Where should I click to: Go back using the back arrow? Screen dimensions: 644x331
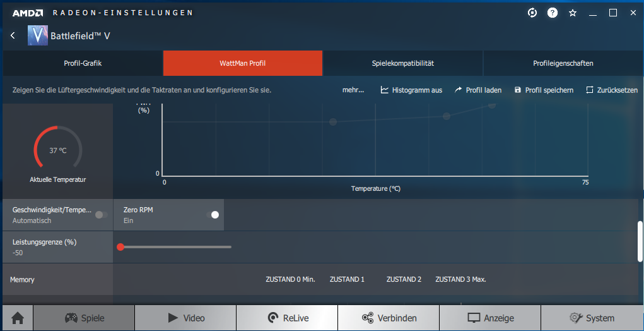click(x=13, y=35)
